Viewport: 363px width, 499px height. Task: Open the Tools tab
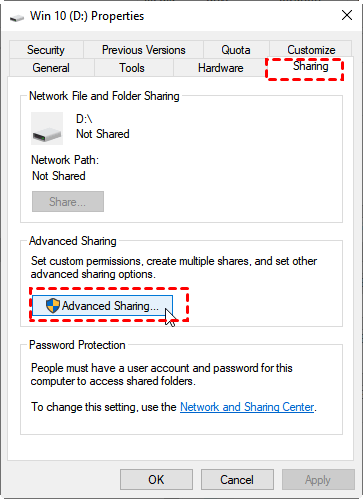(x=132, y=68)
